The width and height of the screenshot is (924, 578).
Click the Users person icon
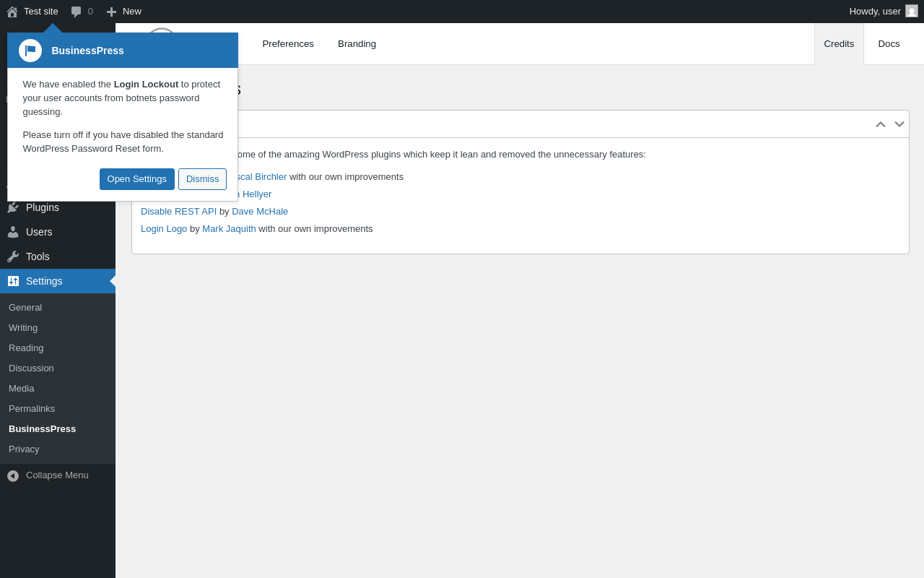[13, 232]
